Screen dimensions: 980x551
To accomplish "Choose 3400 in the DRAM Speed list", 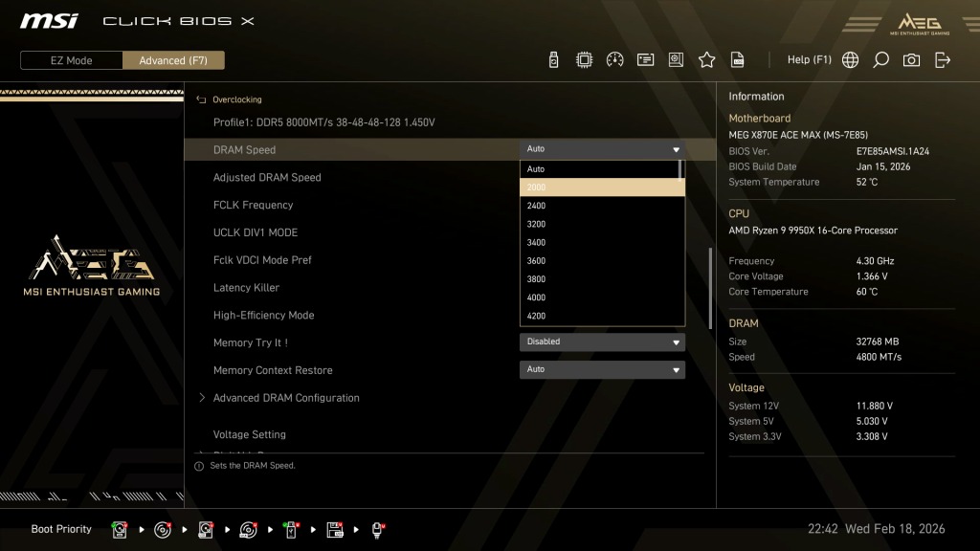I will pyautogui.click(x=602, y=242).
